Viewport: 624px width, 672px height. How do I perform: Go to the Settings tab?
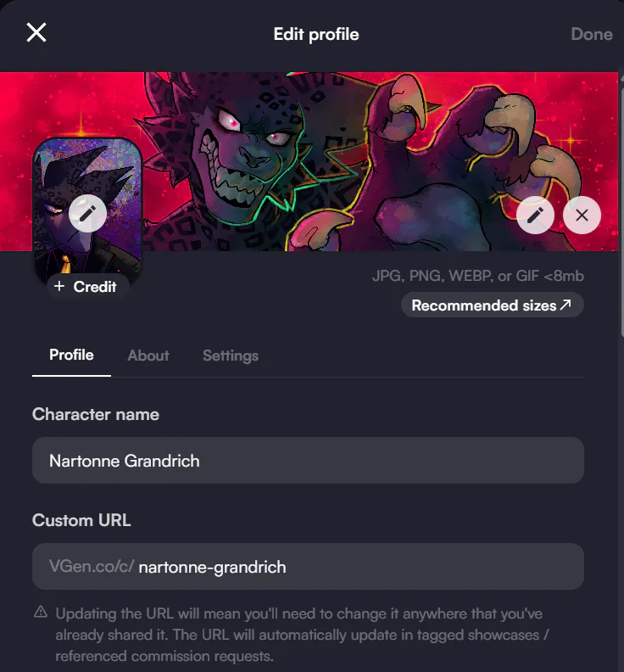(231, 356)
